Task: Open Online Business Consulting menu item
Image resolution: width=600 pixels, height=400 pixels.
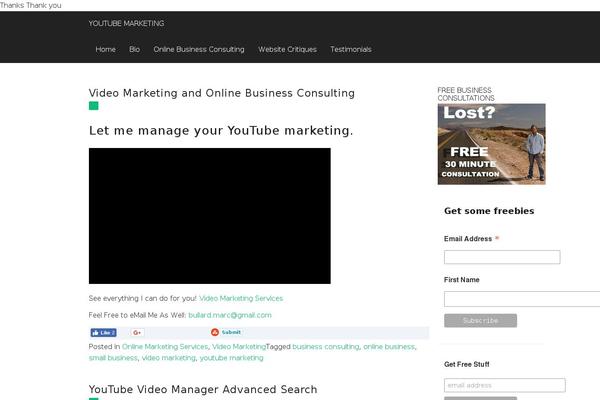Action: pyautogui.click(x=199, y=49)
